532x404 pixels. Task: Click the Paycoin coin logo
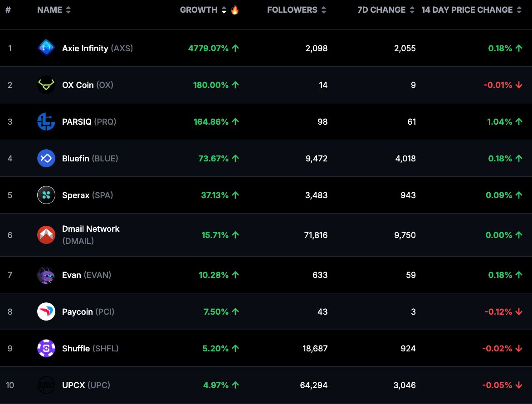click(46, 312)
